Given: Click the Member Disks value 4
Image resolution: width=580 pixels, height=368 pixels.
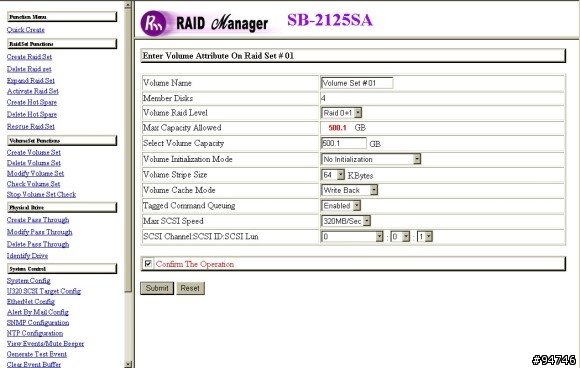Looking at the screenshot, I should tap(323, 98).
